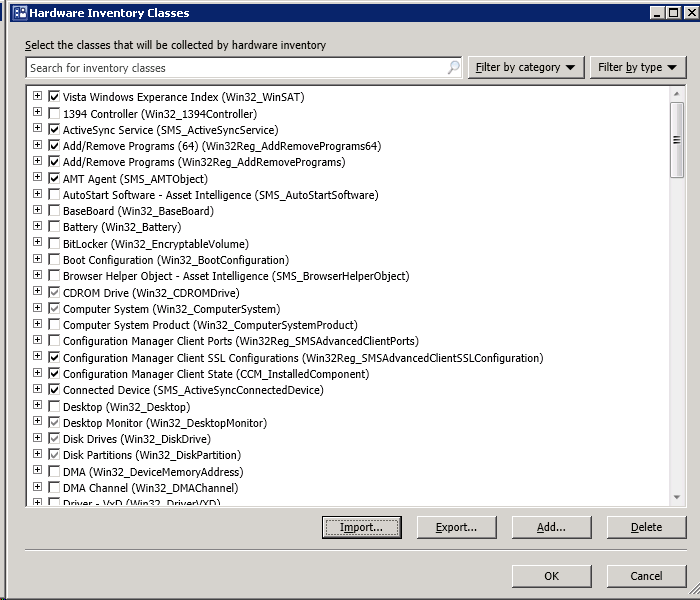The height and width of the screenshot is (600, 700).
Task: Toggle Computer System (Win32_ComputerSystem) checkbox
Action: tap(54, 309)
